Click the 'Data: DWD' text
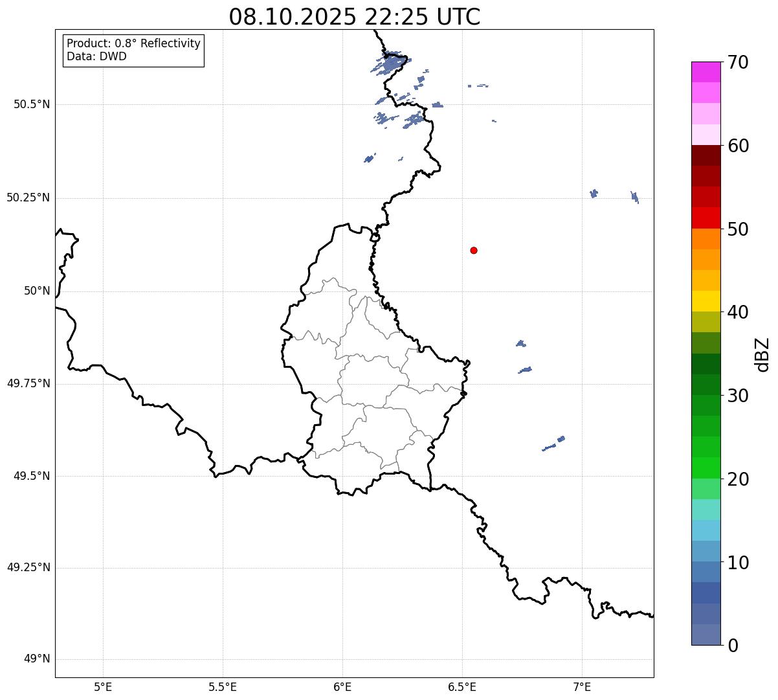Viewport: 778px width, 700px height. click(96, 56)
